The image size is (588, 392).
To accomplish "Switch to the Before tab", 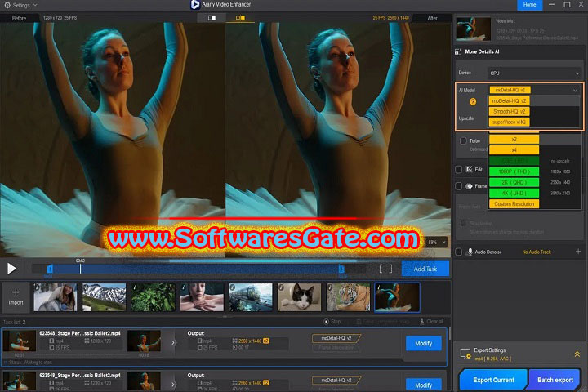I will [x=19, y=18].
